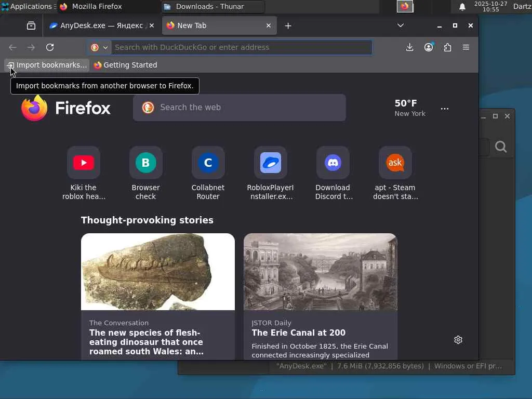Reload the current page
The image size is (532, 399).
(50, 47)
